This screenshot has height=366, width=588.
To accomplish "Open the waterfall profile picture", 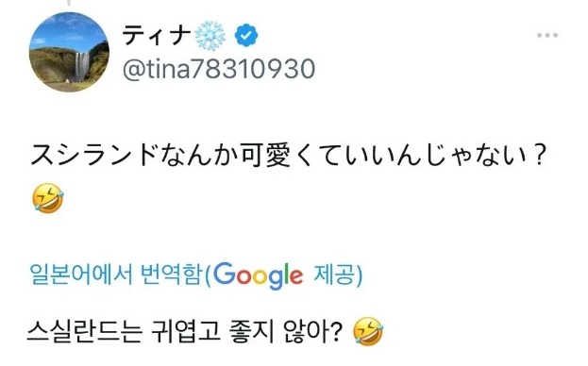I will coord(69,52).
